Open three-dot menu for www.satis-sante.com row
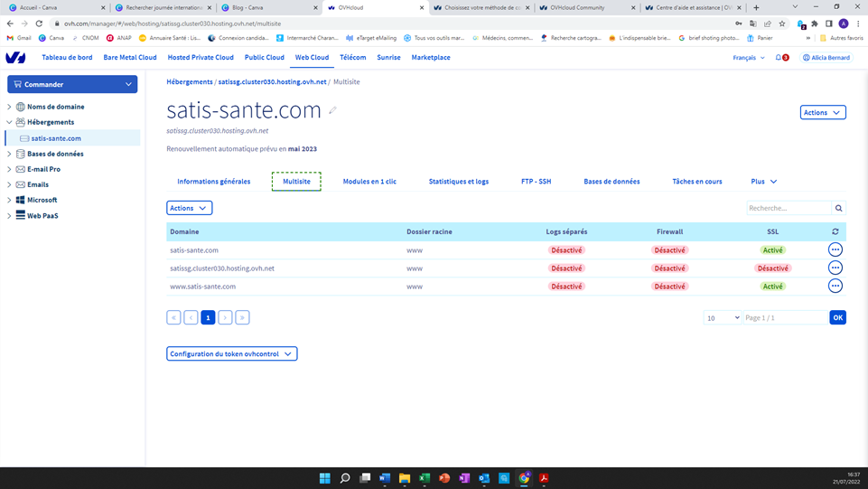Viewport: 868px width, 489px height. [x=835, y=287]
